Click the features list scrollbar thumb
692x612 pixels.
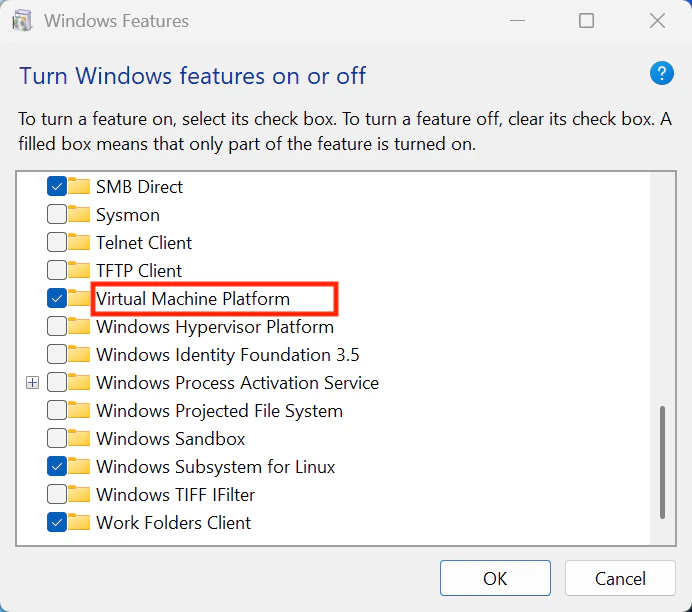click(662, 462)
